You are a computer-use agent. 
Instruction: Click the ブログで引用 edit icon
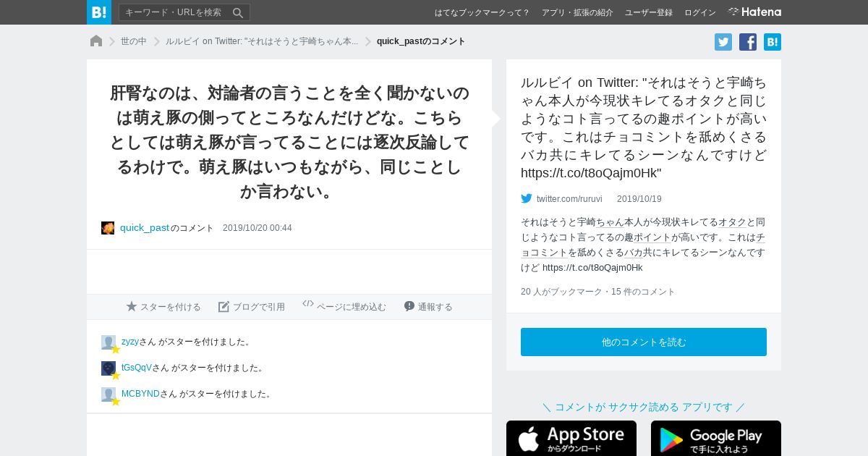[x=224, y=306]
